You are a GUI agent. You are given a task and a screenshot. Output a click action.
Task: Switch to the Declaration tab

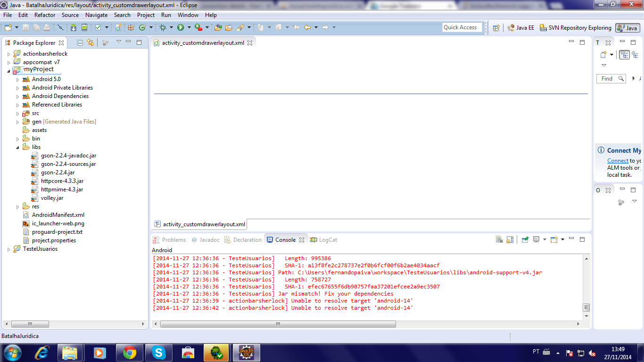[x=243, y=239]
